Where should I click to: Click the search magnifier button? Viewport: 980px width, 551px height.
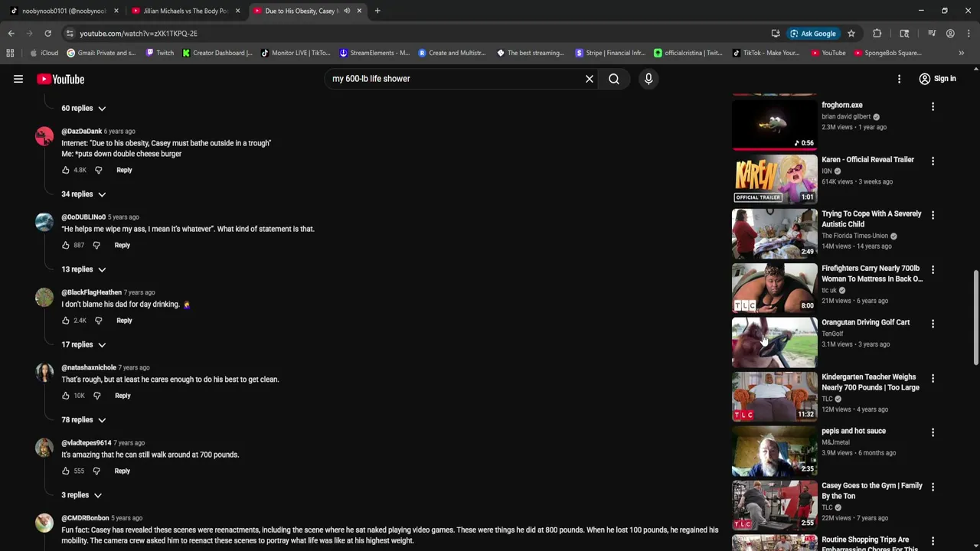click(x=614, y=79)
